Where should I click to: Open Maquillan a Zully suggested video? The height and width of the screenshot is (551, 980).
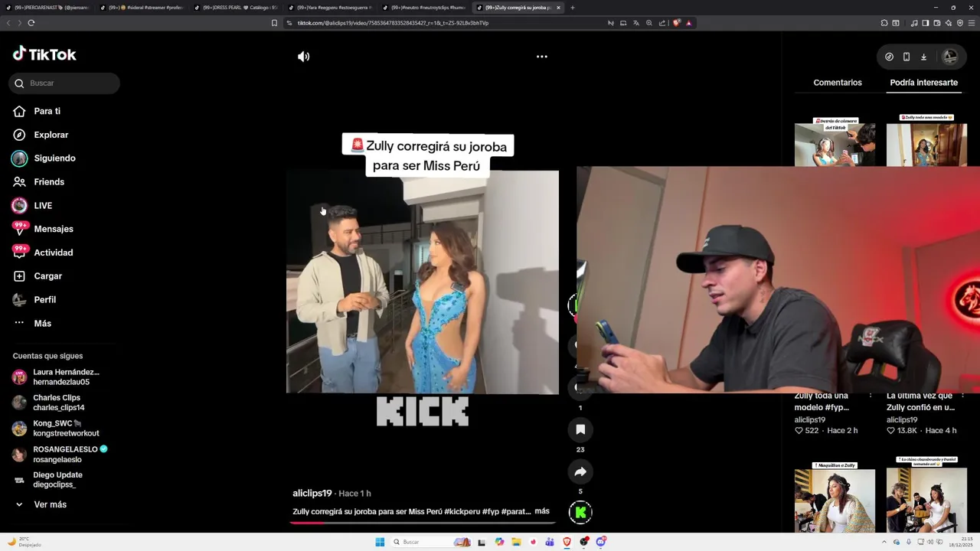click(835, 496)
